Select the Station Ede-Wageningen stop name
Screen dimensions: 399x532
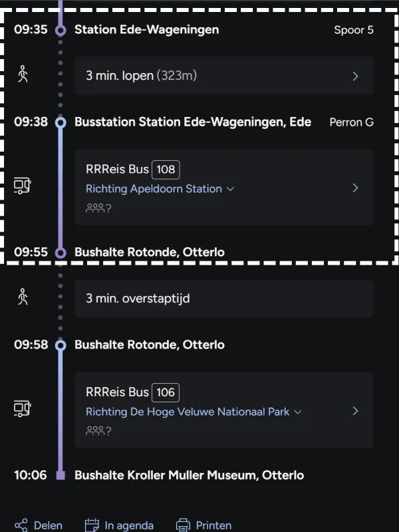coord(146,30)
